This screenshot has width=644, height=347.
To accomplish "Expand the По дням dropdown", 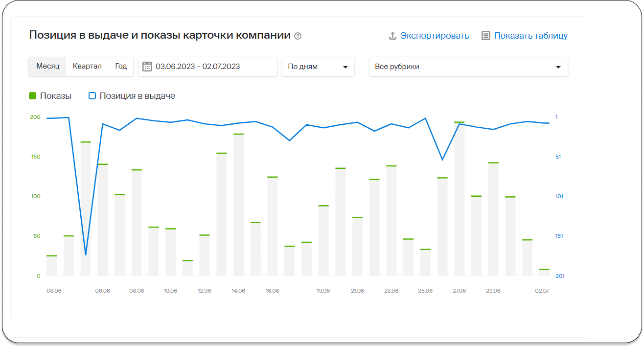I will 318,67.
